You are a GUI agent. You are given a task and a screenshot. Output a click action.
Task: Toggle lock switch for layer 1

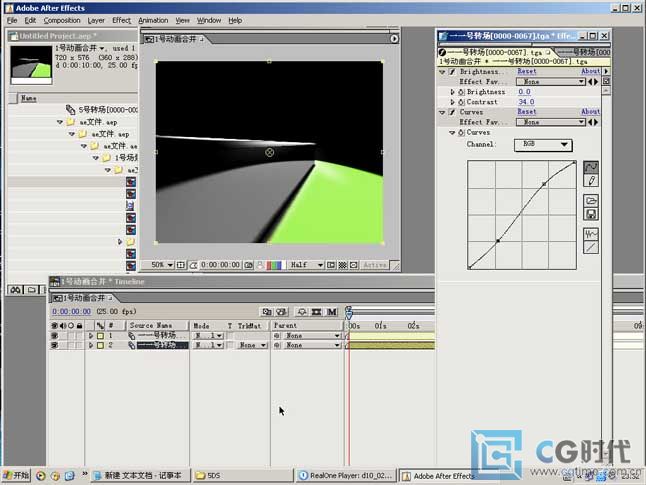(x=80, y=335)
